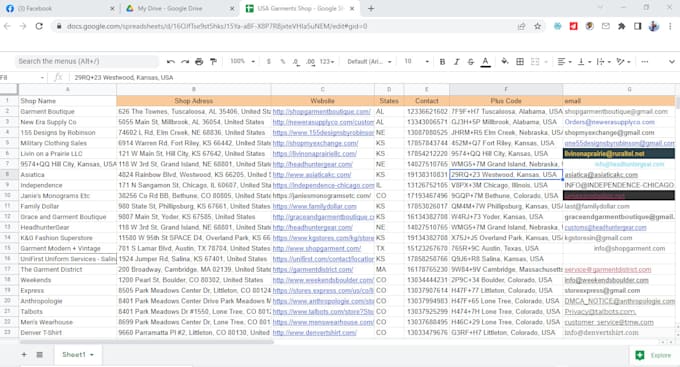This screenshot has width=680, height=367.
Task: Merge the selected cells
Action: tap(535, 62)
